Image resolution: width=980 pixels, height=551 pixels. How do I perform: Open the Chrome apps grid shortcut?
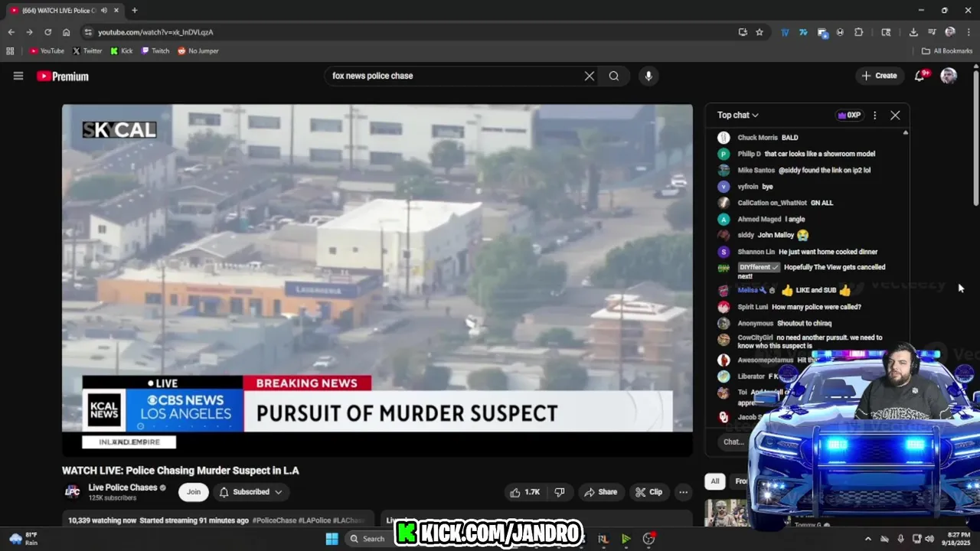pyautogui.click(x=10, y=51)
